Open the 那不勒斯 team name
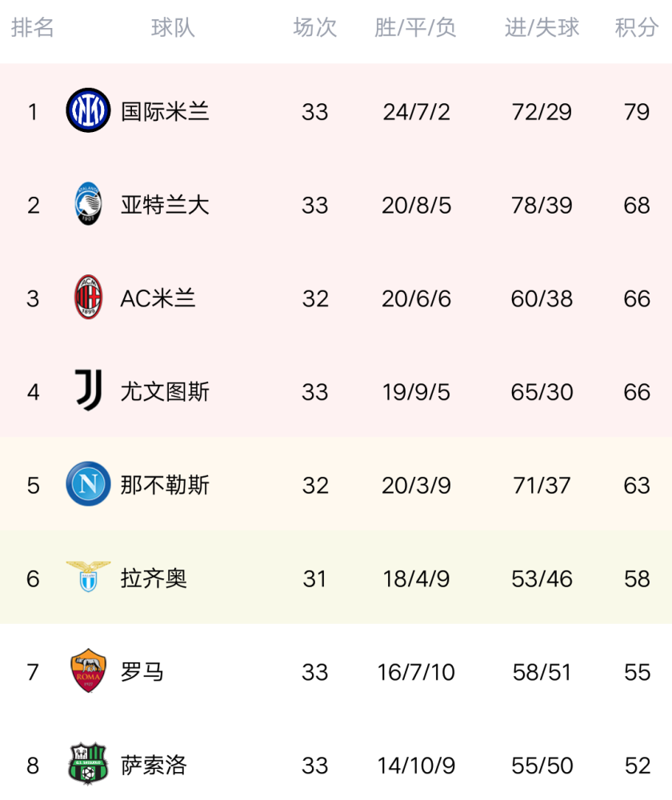This screenshot has width=672, height=800. (x=165, y=486)
